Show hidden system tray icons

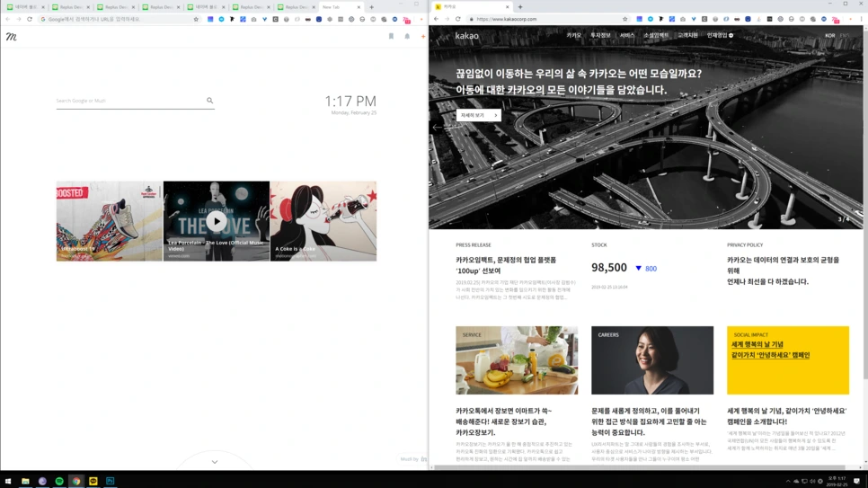click(x=788, y=481)
